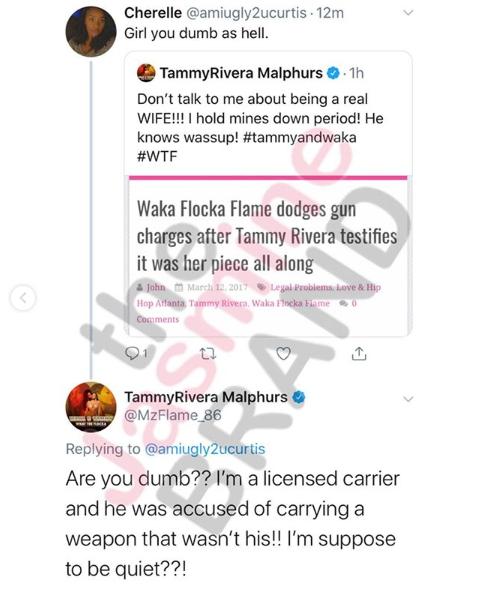Expand the options chevron on Tammy's reply
The height and width of the screenshot is (597, 477).
(x=408, y=399)
